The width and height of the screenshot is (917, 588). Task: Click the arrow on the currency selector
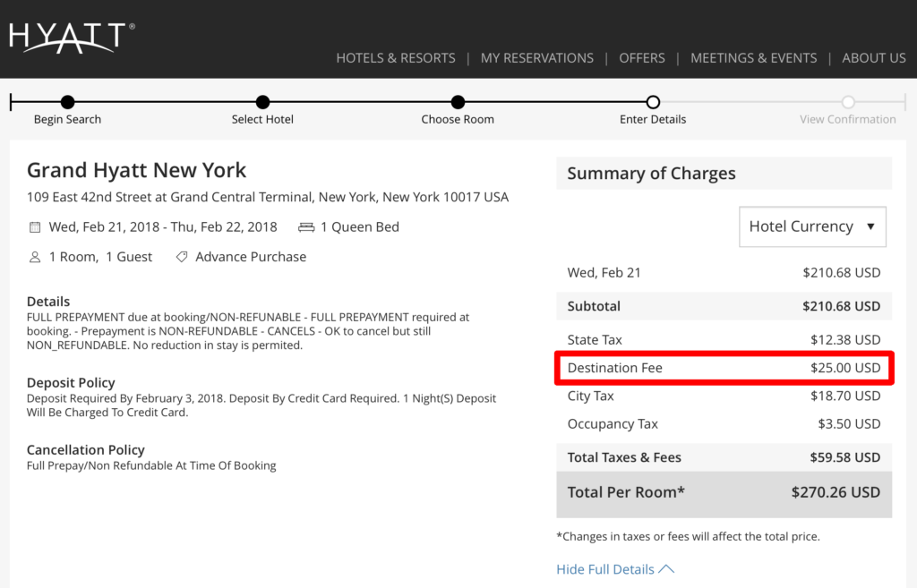873,226
